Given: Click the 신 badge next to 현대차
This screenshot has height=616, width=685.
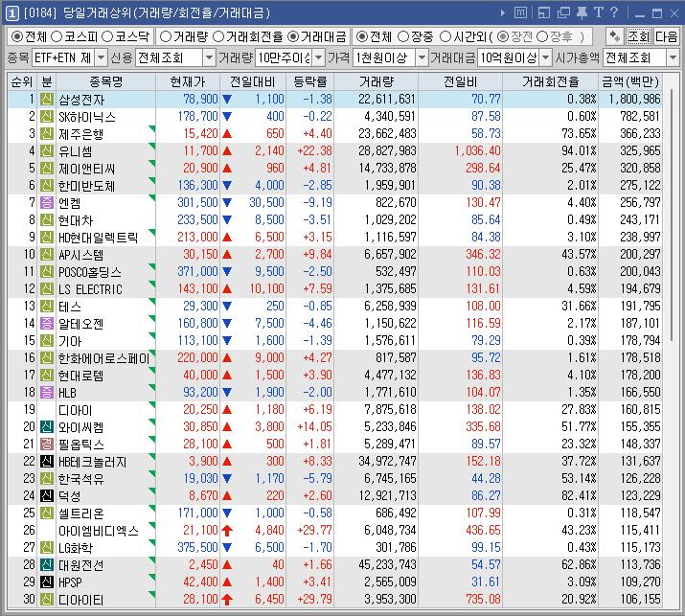Looking at the screenshot, I should (47, 219).
